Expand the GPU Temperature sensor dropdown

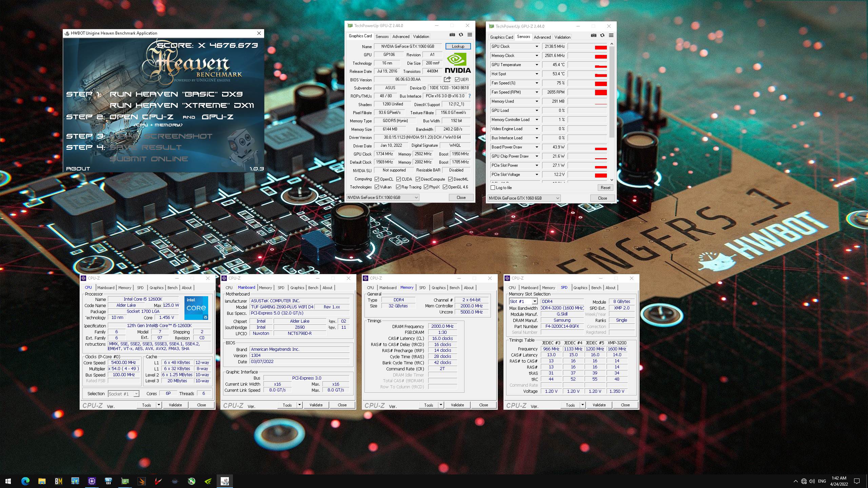tap(536, 65)
